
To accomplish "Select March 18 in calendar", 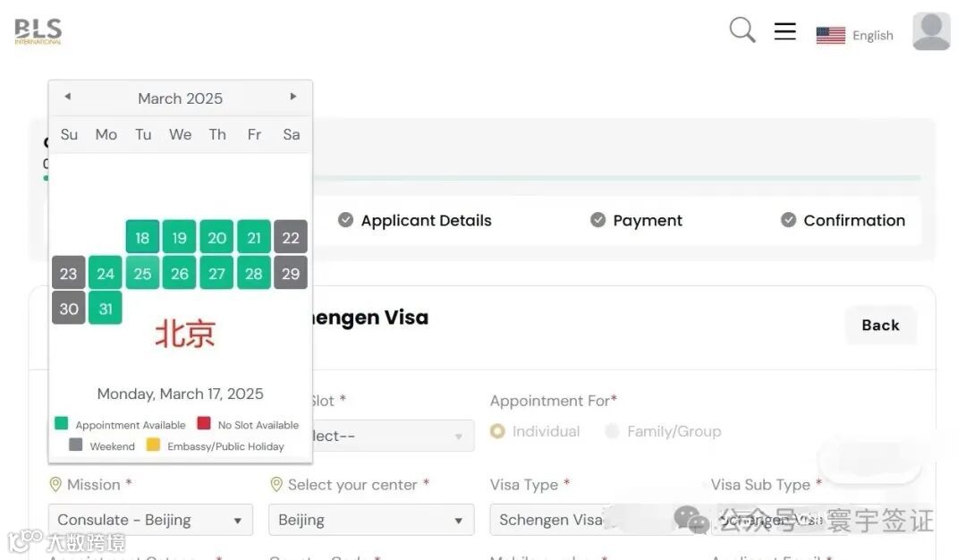I will (142, 237).
